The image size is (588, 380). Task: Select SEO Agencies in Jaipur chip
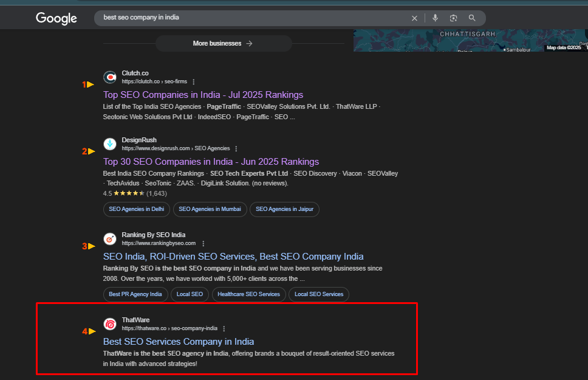(x=285, y=209)
